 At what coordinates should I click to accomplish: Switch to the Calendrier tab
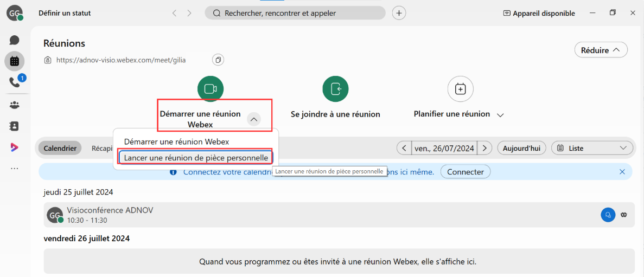tap(60, 148)
